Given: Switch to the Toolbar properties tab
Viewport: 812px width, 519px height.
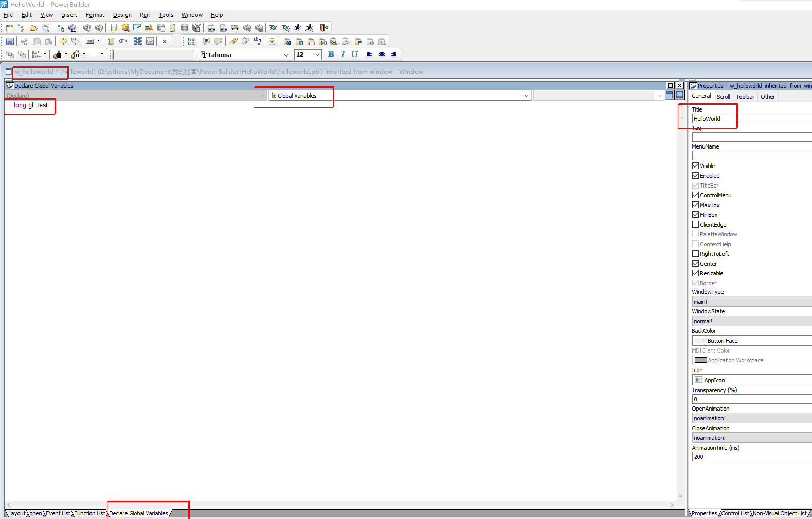Looking at the screenshot, I should (x=745, y=97).
